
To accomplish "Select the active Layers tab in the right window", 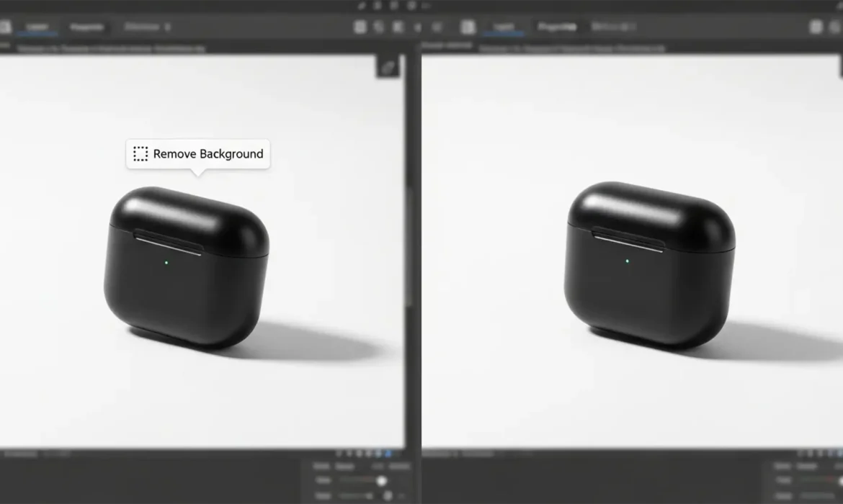I will pos(504,27).
